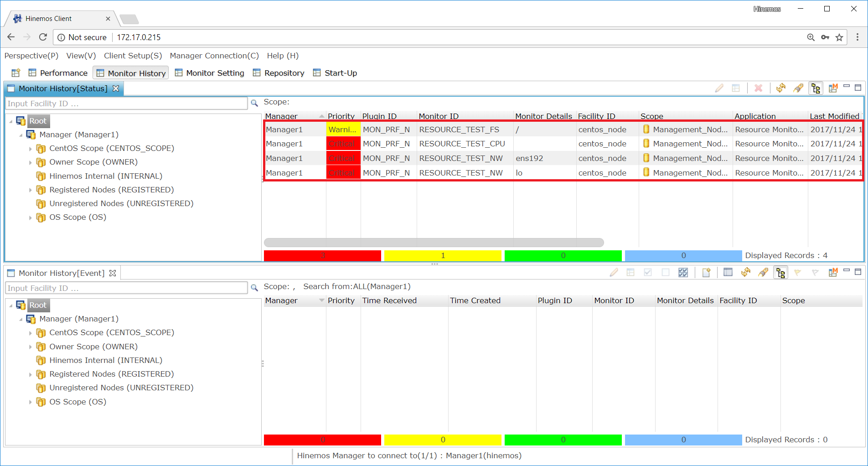Screen dimensions: 868x466
Task: Expand Registered Nodes in Event scope tree
Action: [31, 375]
